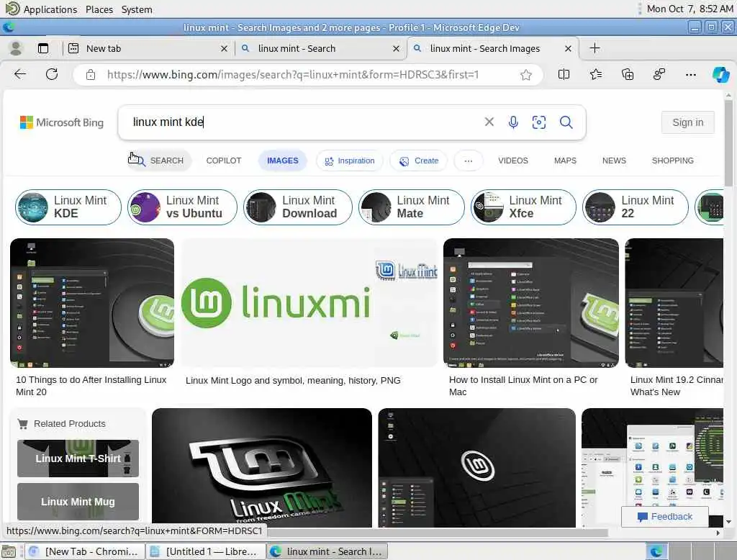Switch to linux mint - Search tab
The image size is (737, 560).
[x=320, y=48]
